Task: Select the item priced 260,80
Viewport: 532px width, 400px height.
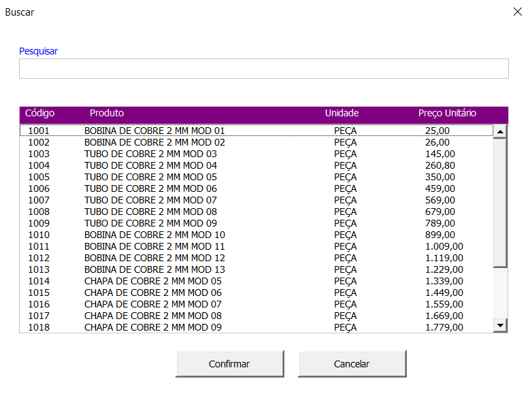Action: point(440,165)
